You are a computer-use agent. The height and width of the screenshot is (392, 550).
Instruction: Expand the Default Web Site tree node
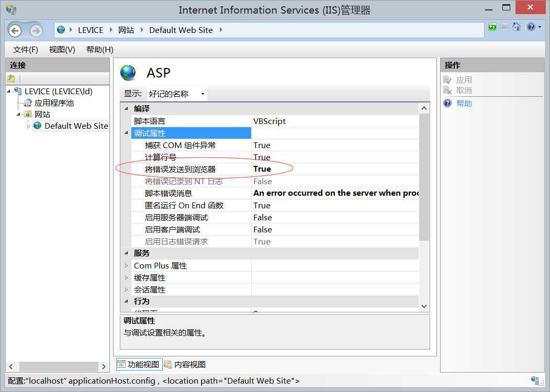pyautogui.click(x=28, y=126)
